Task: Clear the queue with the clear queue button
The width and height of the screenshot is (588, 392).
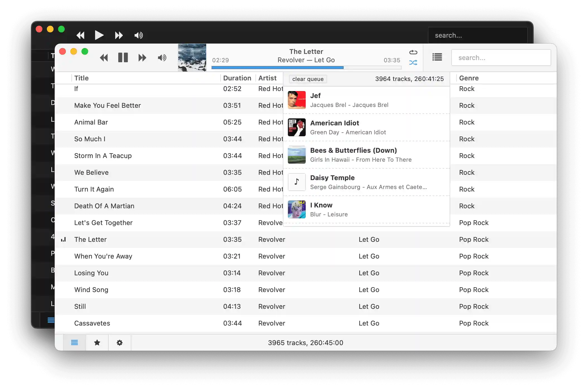Action: click(308, 79)
